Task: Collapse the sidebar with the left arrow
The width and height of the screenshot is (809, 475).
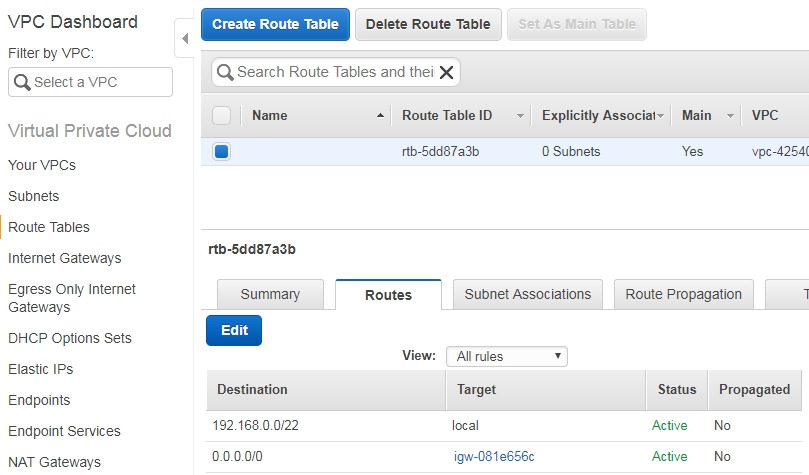Action: 185,38
